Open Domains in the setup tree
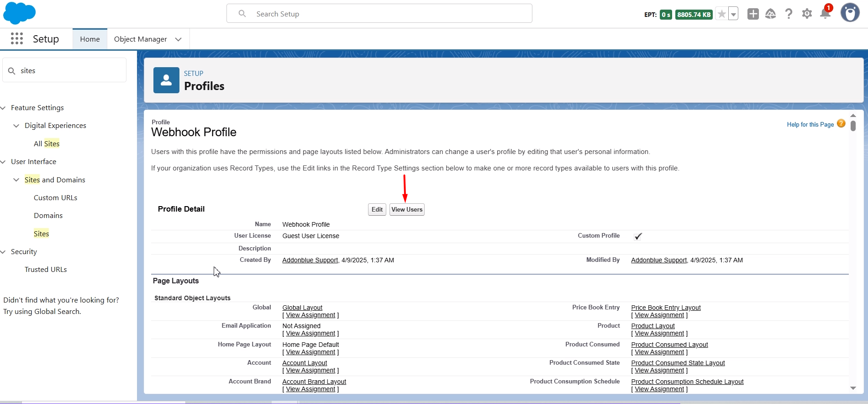Image resolution: width=868 pixels, height=404 pixels. [x=48, y=216]
